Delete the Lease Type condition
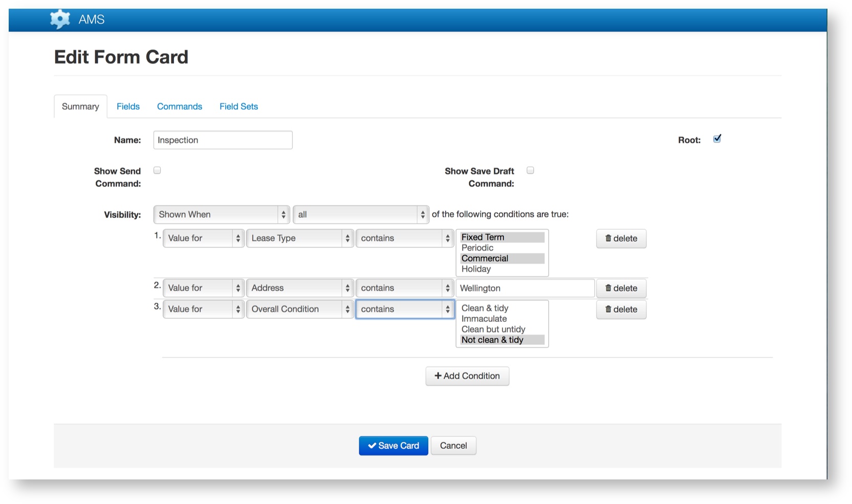 621,238
